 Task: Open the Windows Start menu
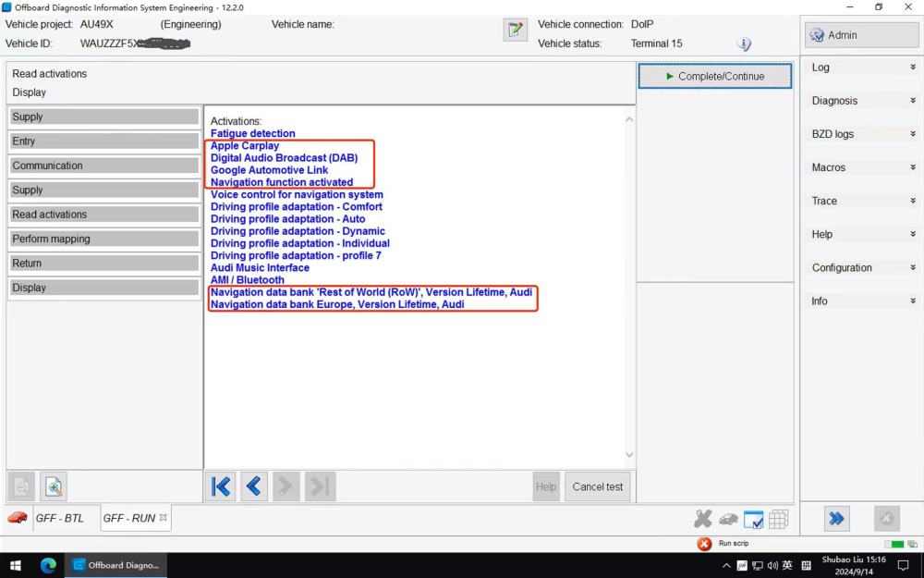16,565
